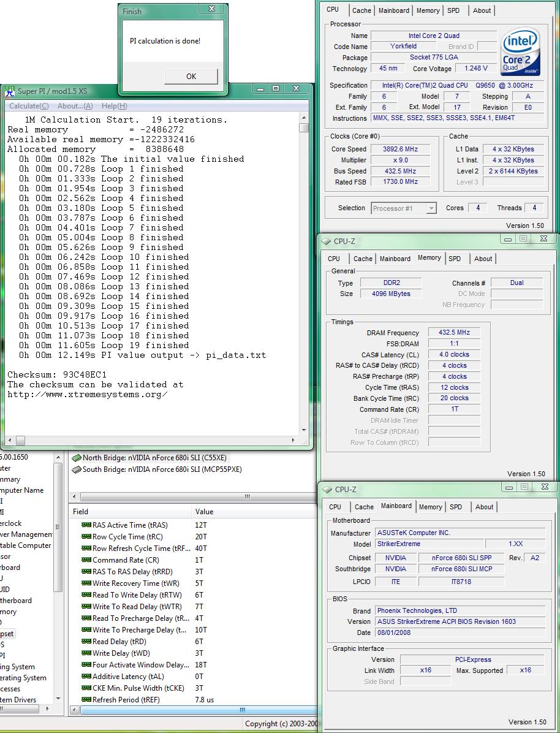Select the highlighted chipset item in left tree
Screen dimensions: 560x733
click(7, 634)
